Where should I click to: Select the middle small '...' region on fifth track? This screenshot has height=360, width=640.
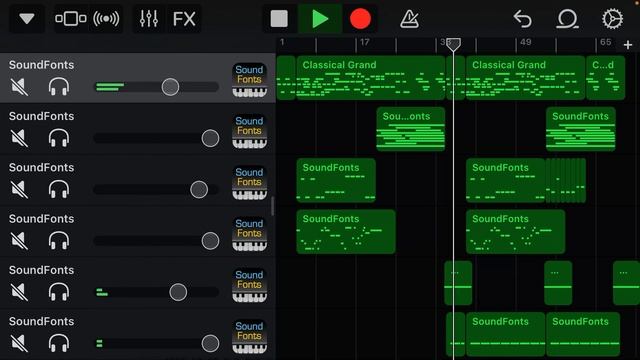pyautogui.click(x=558, y=283)
